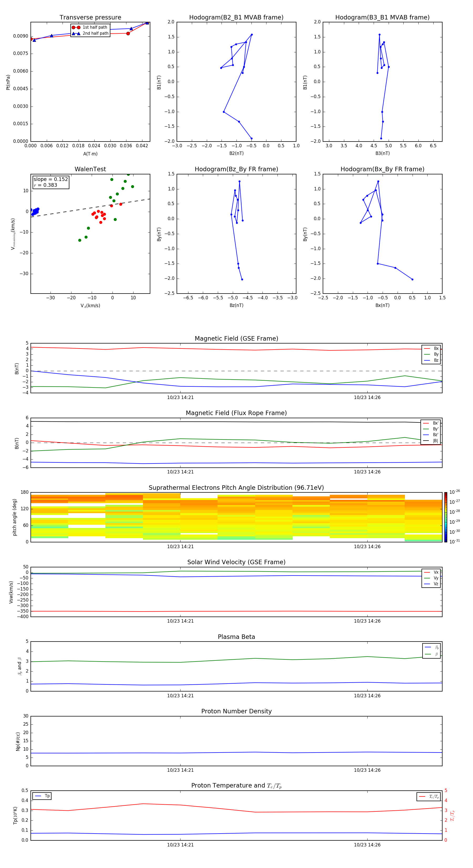The height and width of the screenshot is (868, 473).
Task: Click the 'Hodogram(Bz_By FR frame)' title
Action: 236,169
